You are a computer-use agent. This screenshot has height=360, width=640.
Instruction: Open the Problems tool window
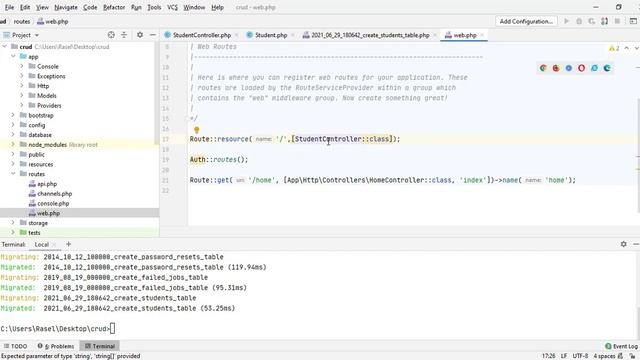click(x=56, y=346)
